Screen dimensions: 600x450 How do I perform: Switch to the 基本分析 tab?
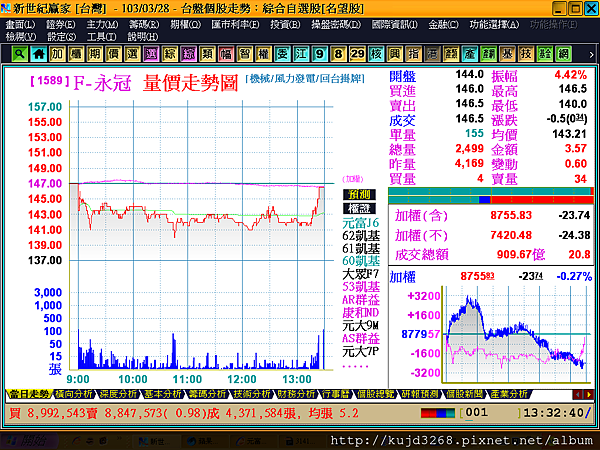163,394
